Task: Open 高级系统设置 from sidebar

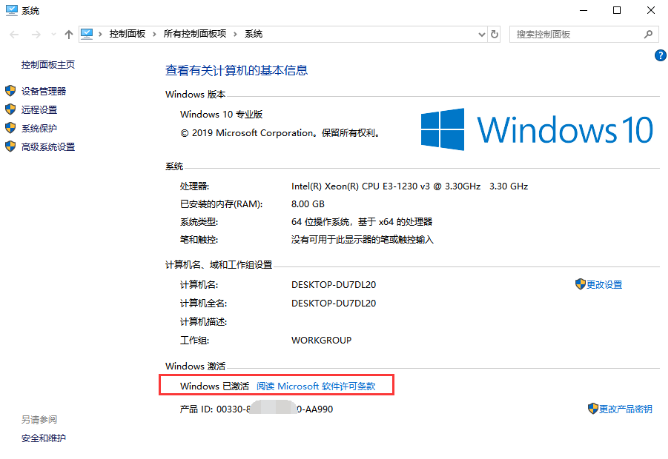Action: click(48, 147)
